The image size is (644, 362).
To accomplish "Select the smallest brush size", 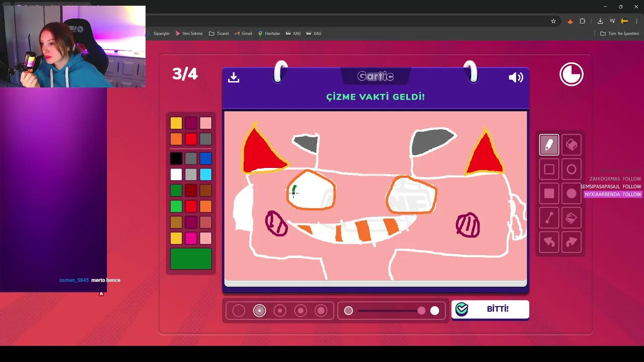I will [x=239, y=311].
